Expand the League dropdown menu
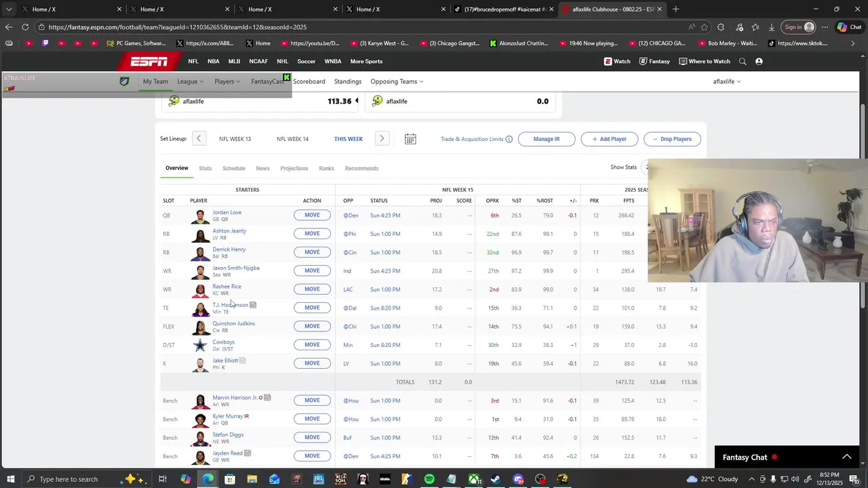868x488 pixels. click(x=190, y=81)
